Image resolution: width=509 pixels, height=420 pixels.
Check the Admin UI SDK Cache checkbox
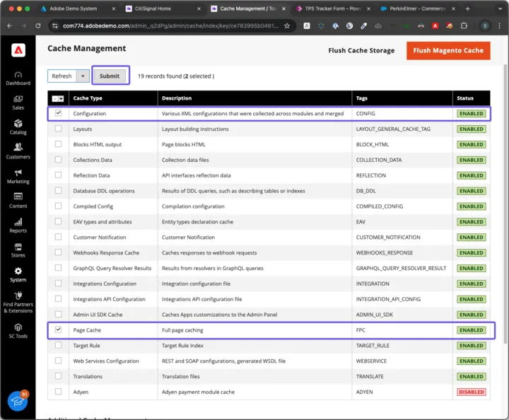tap(58, 314)
